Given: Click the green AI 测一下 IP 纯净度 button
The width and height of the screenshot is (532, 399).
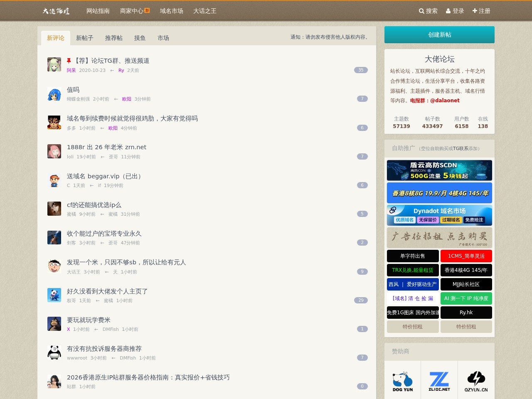Looking at the screenshot, I should click(466, 298).
